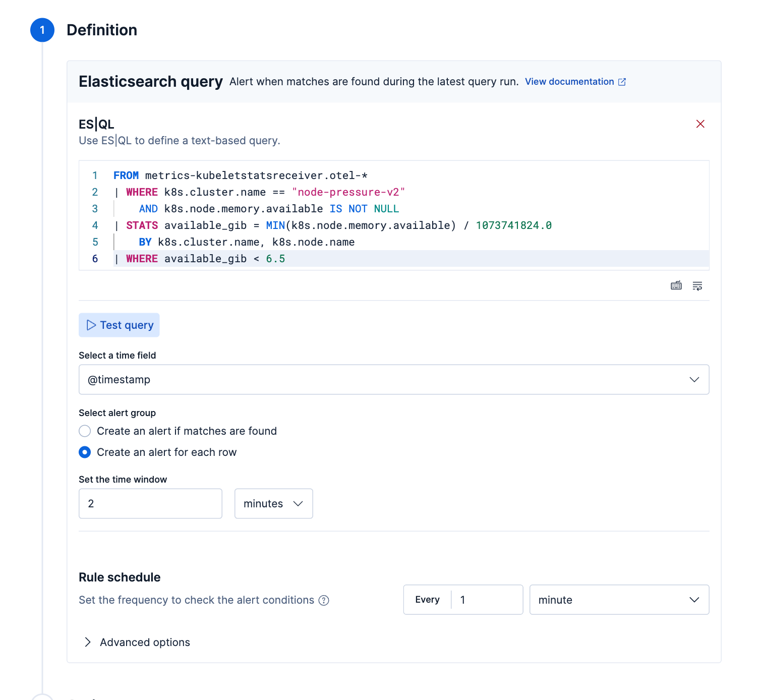Image resolution: width=764 pixels, height=700 pixels.
Task: Open the @timestamp time field dropdown
Action: 394,380
